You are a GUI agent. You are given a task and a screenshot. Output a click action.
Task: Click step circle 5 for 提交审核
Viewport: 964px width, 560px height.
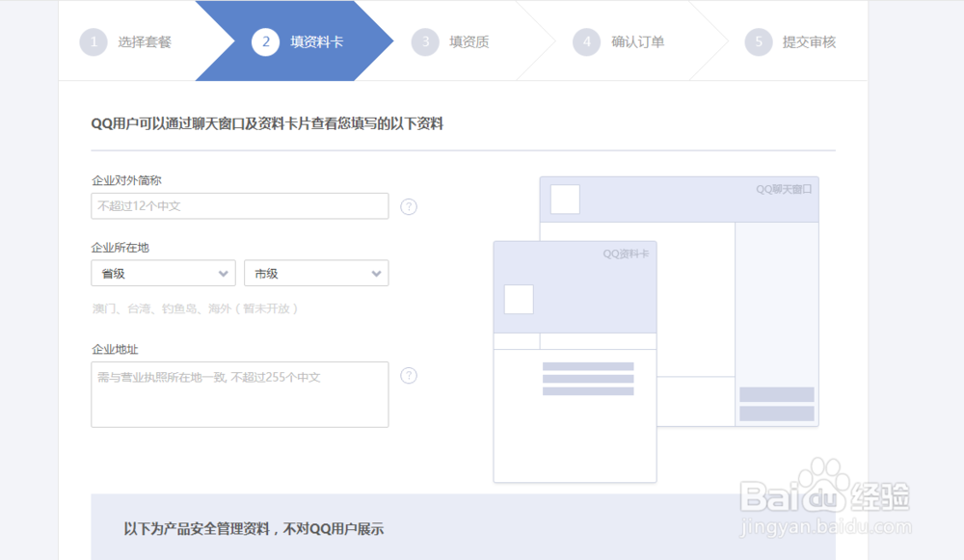pyautogui.click(x=758, y=41)
